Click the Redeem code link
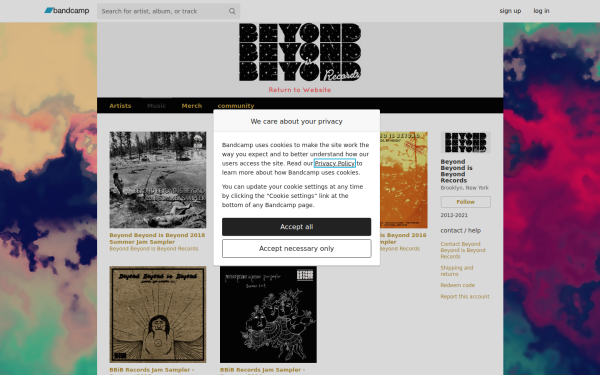Image resolution: width=600 pixels, height=375 pixels. (458, 285)
